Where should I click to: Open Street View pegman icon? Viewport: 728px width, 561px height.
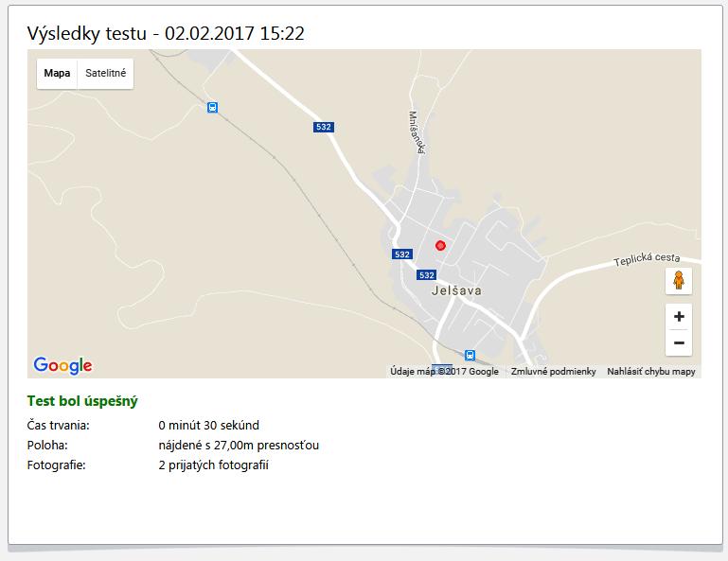click(x=679, y=281)
